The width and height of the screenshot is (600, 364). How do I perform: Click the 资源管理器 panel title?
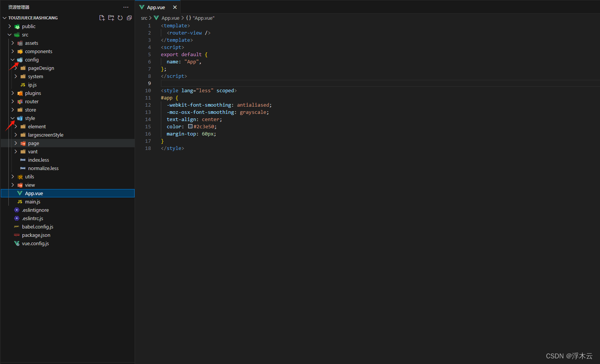click(19, 7)
